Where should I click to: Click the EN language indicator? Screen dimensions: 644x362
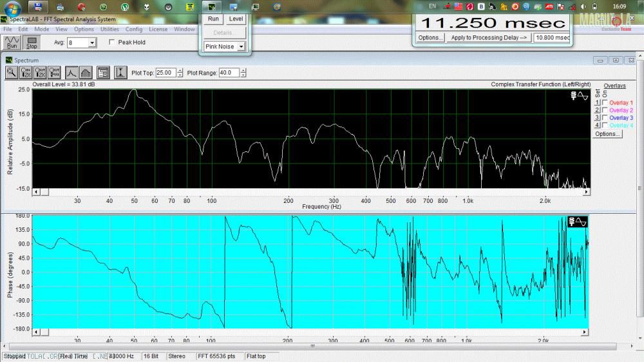pyautogui.click(x=432, y=6)
